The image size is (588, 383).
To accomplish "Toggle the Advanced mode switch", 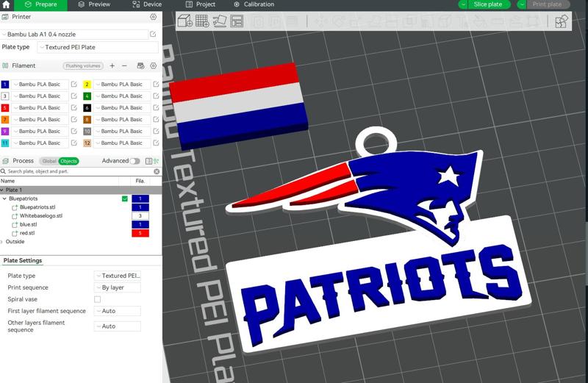I will (x=135, y=161).
